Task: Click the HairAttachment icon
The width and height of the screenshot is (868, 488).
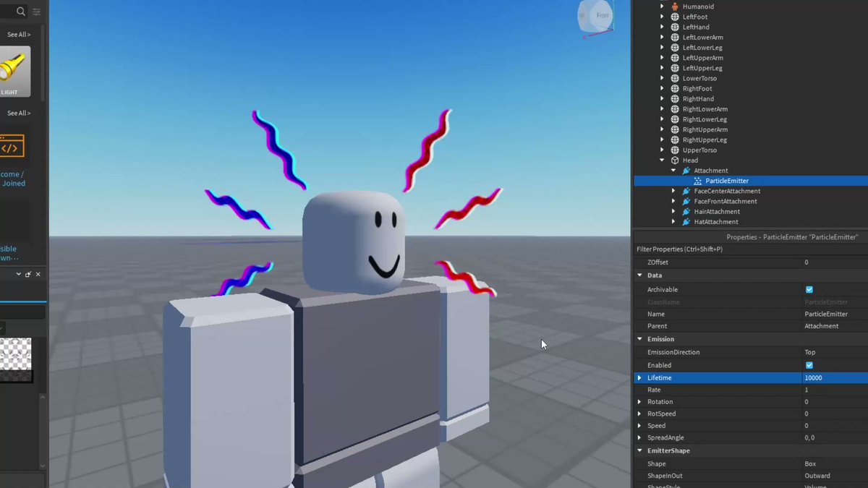Action: [686, 211]
